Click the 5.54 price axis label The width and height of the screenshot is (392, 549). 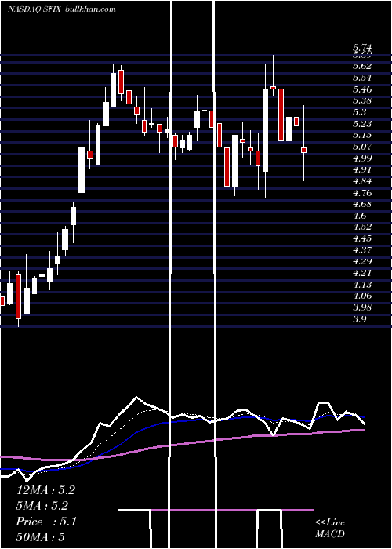click(362, 78)
